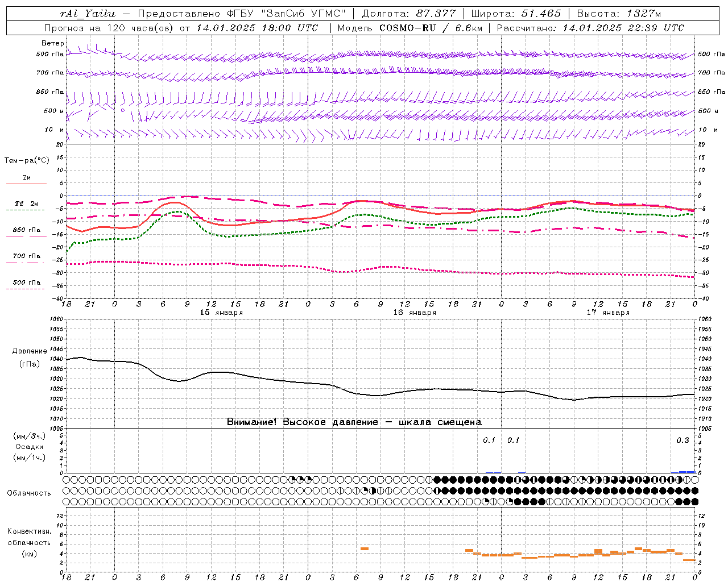Click the 'Конвективн.' convective cloud label
Image resolution: width=728 pixels, height=582 pixels.
(29, 531)
